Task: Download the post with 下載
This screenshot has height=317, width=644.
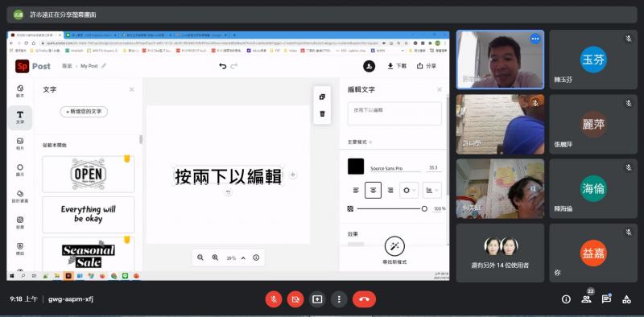Action: [397, 66]
